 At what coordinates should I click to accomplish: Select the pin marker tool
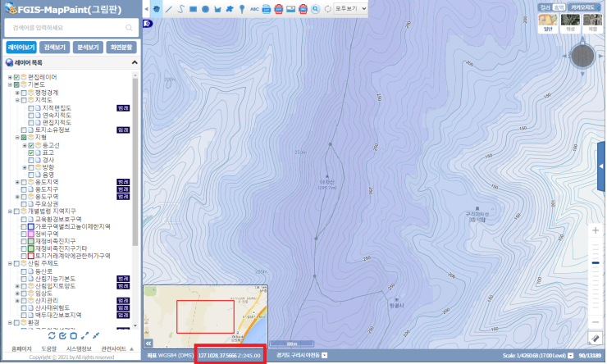242,9
